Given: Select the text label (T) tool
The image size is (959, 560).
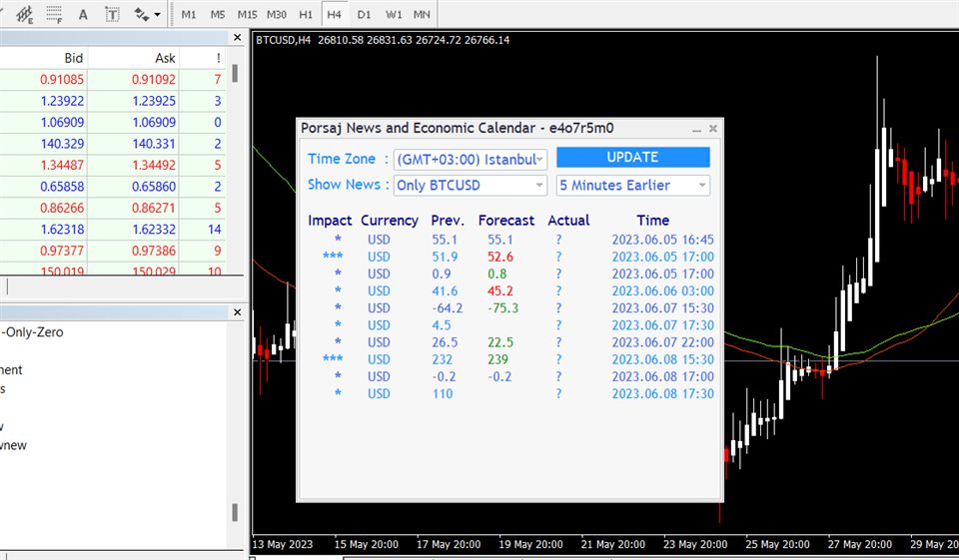Looking at the screenshot, I should (x=112, y=14).
